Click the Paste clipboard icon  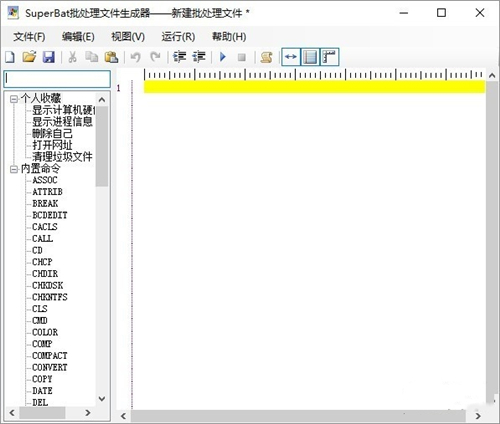(x=111, y=57)
